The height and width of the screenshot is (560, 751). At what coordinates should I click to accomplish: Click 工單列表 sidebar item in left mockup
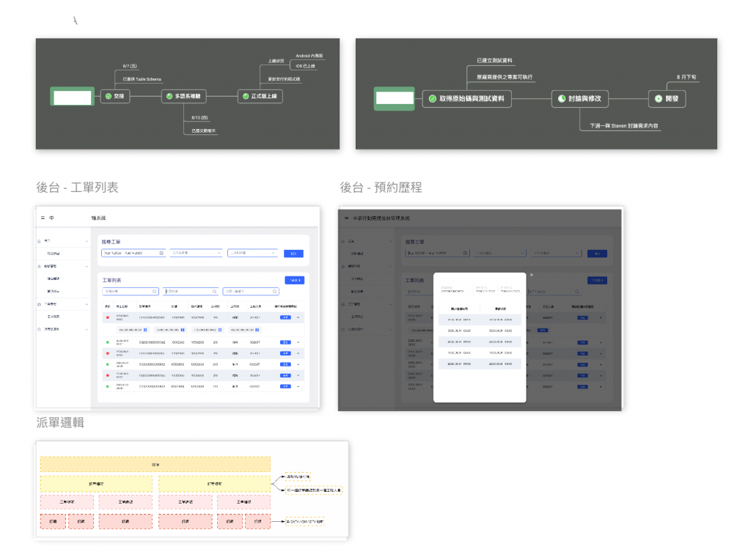click(53, 317)
